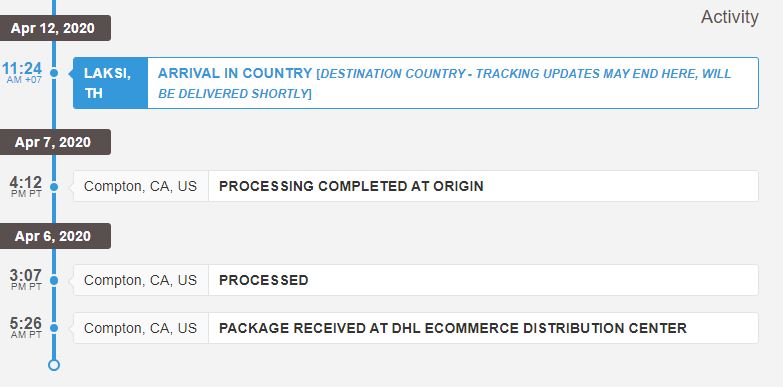Click the PROCESSED status entry
This screenshot has height=387, width=783.
tap(483, 280)
